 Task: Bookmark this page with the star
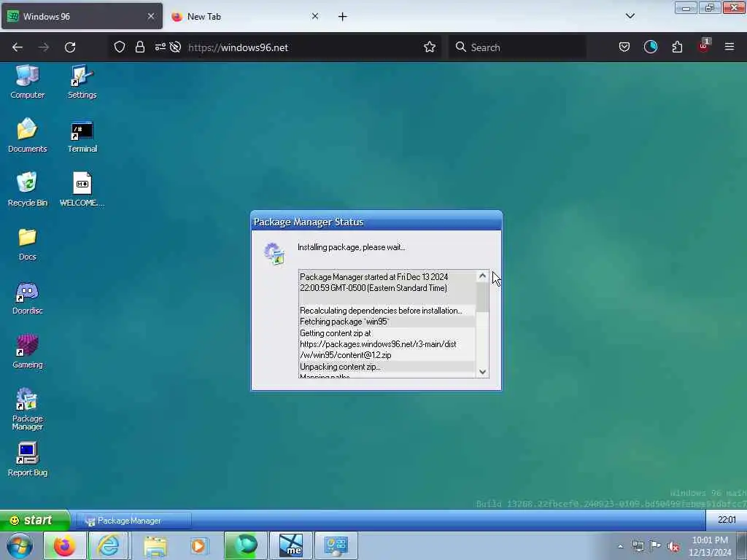tap(429, 47)
